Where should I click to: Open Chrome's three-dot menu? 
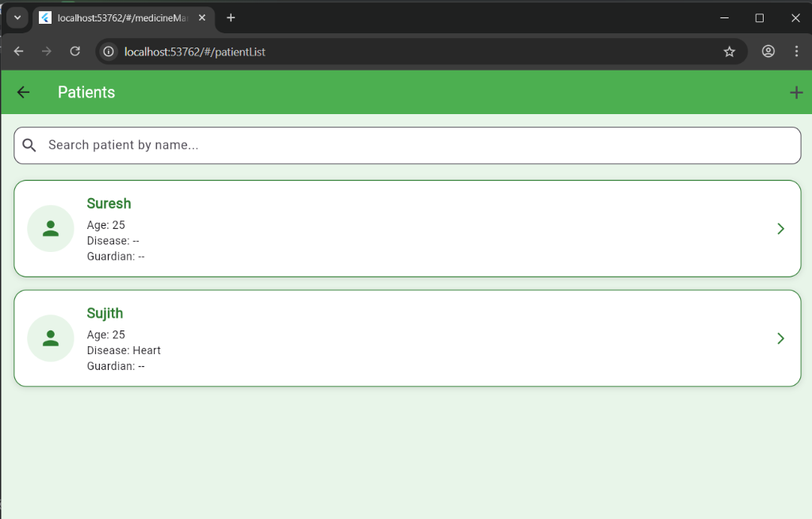(x=796, y=52)
